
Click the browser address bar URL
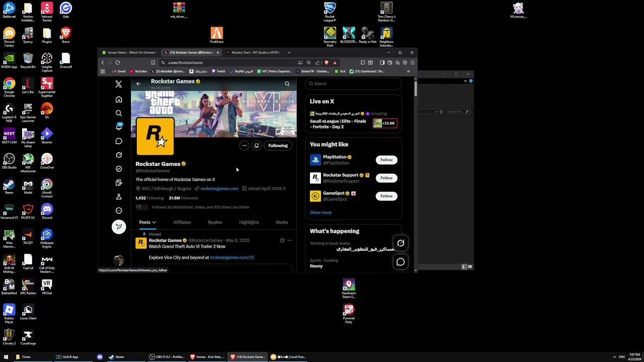click(x=186, y=63)
